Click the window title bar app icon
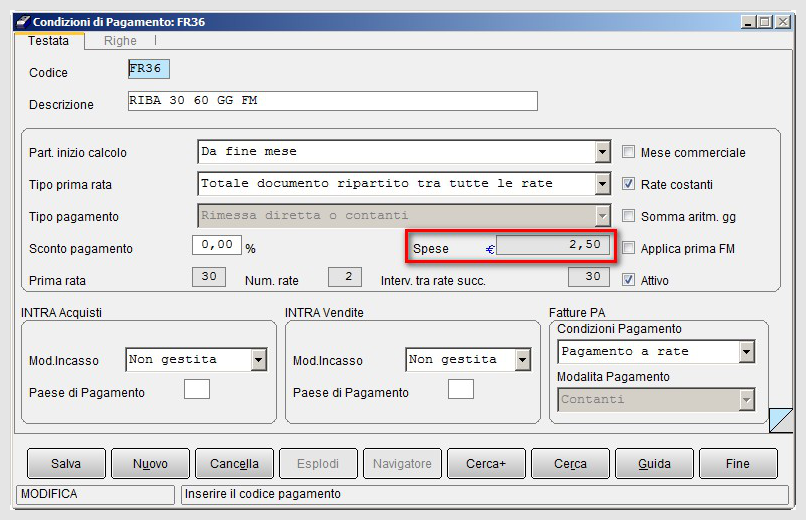This screenshot has height=520, width=806. 24,22
